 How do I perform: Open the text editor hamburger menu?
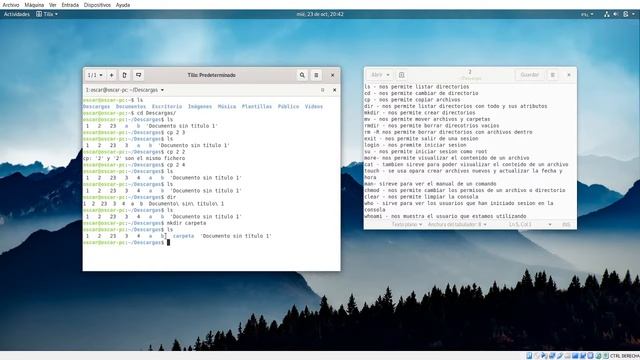pos(553,75)
